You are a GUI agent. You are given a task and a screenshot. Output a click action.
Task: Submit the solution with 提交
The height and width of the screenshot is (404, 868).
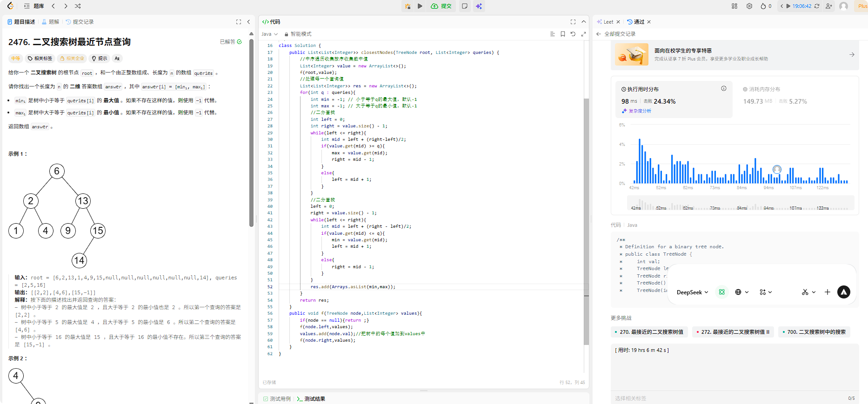[441, 6]
